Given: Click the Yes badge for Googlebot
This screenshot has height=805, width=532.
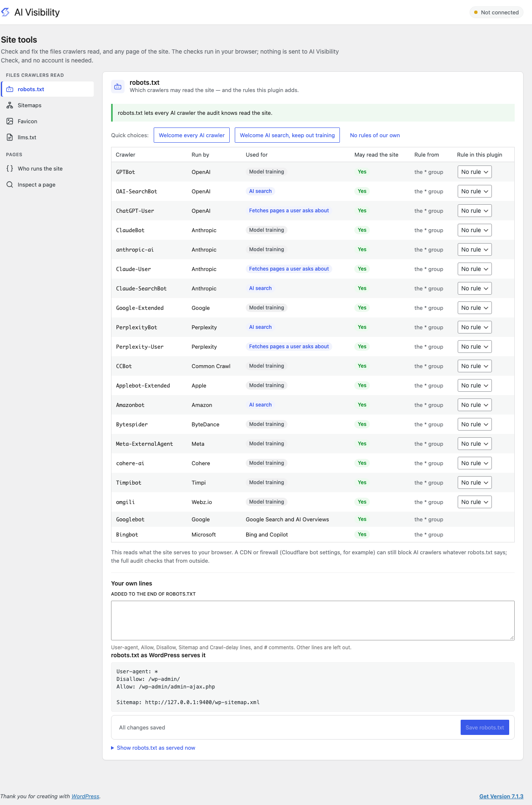Looking at the screenshot, I should tap(362, 519).
